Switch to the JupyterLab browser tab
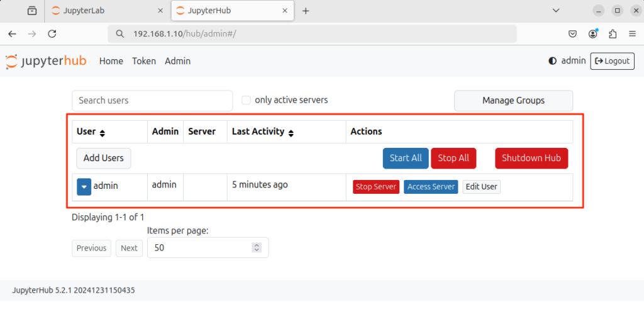 [x=104, y=11]
